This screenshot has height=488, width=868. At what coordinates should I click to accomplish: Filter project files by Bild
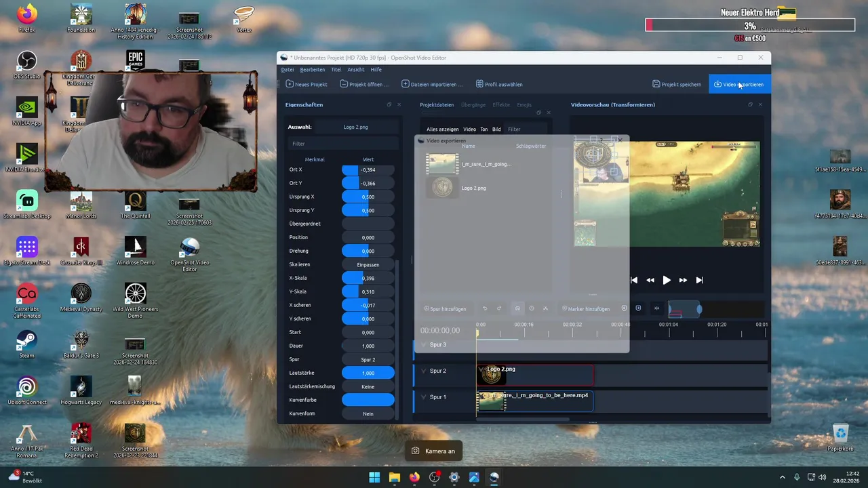tap(496, 129)
